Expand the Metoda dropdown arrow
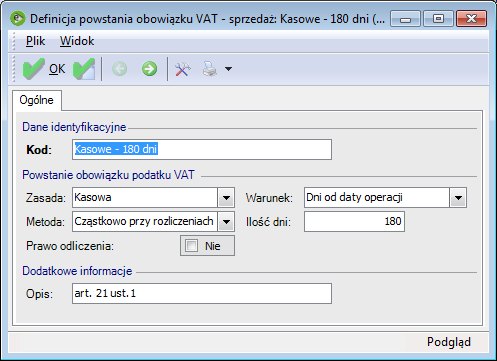497x361 pixels. pos(226,221)
